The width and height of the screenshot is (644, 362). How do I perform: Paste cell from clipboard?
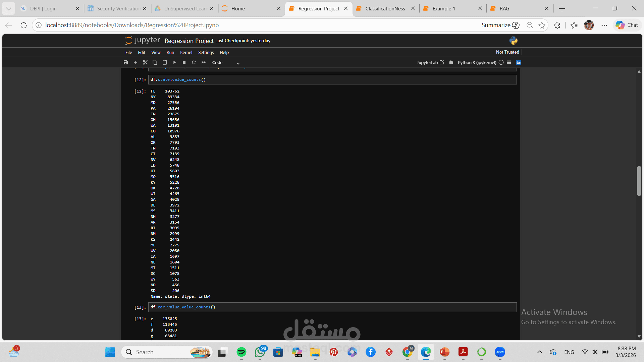[x=165, y=62]
